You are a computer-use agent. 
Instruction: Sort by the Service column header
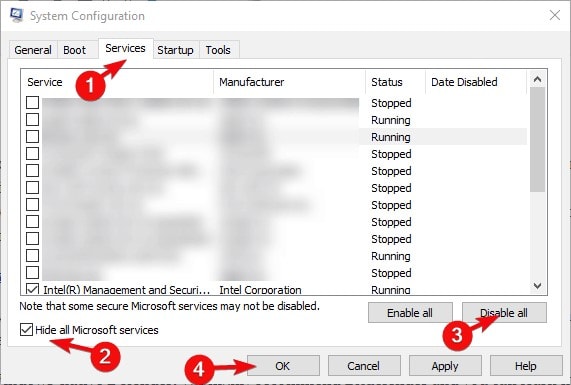(x=117, y=82)
